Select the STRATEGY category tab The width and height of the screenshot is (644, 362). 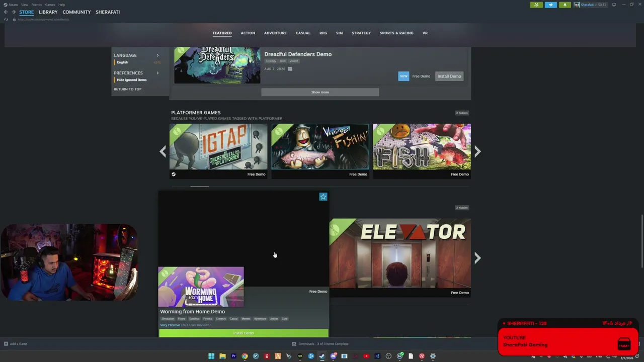[361, 33]
